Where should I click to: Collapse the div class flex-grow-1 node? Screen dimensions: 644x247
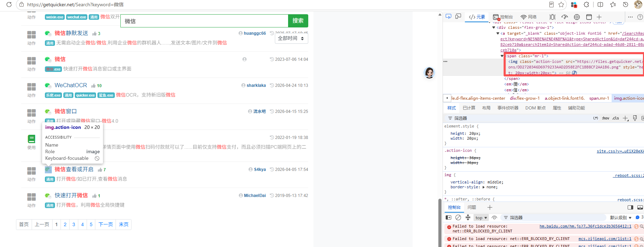coord(494,27)
